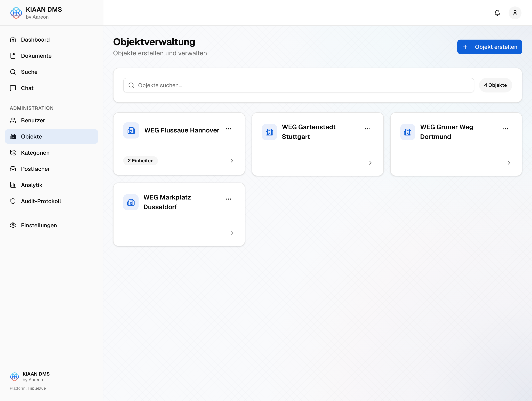
Task: Focus the Objekte suchen search field
Action: click(x=299, y=85)
